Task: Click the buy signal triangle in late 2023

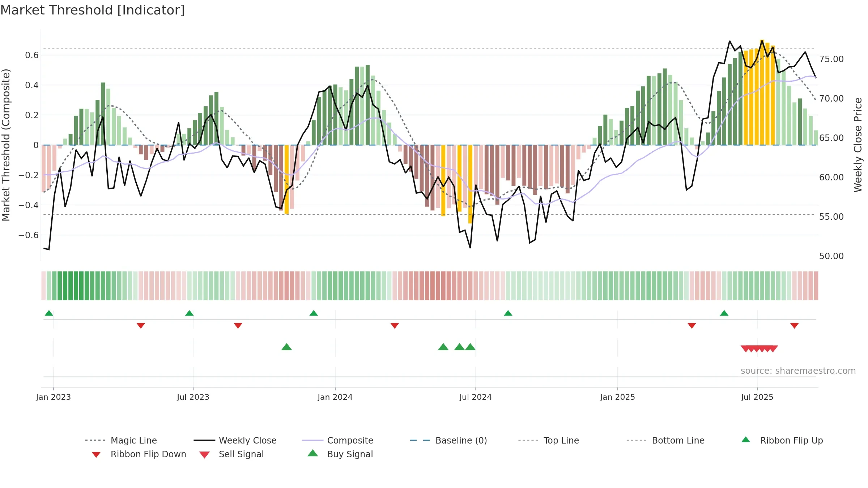Action: (x=286, y=347)
